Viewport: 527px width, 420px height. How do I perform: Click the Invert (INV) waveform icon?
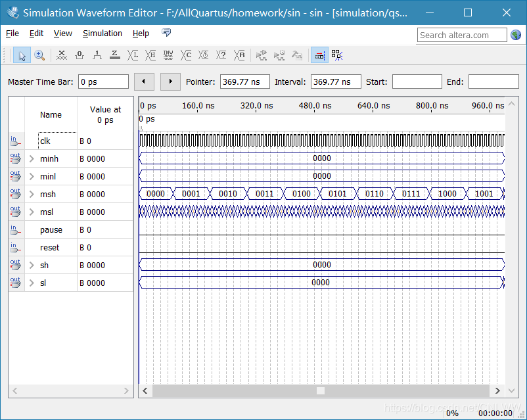(168, 55)
